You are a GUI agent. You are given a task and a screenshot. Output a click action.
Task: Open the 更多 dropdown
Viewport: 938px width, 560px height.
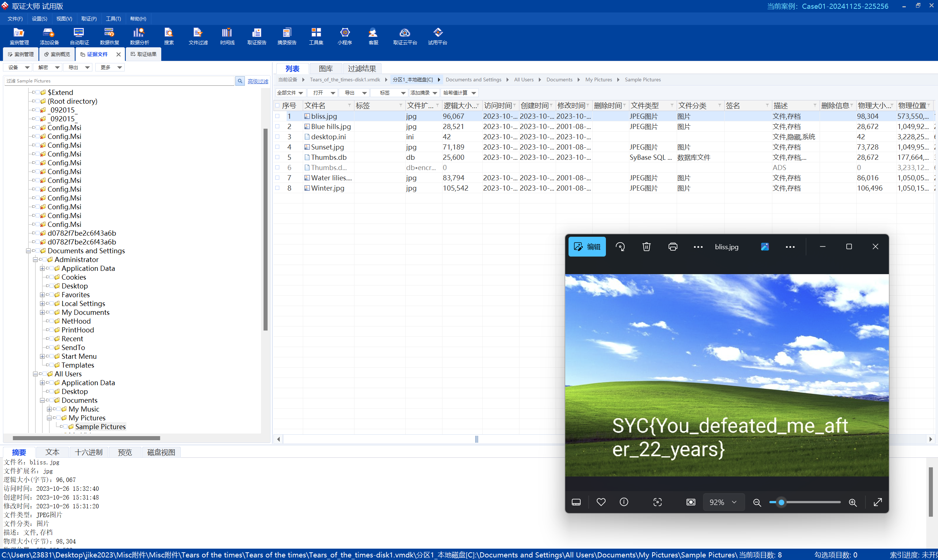click(110, 67)
